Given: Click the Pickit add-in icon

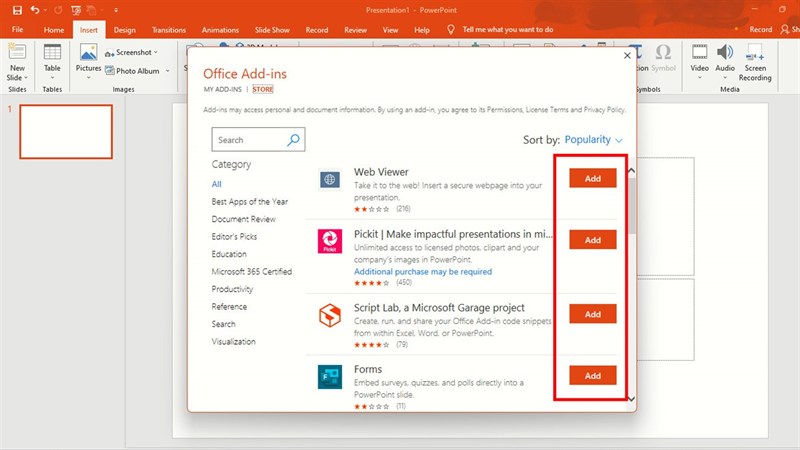Looking at the screenshot, I should pos(330,241).
